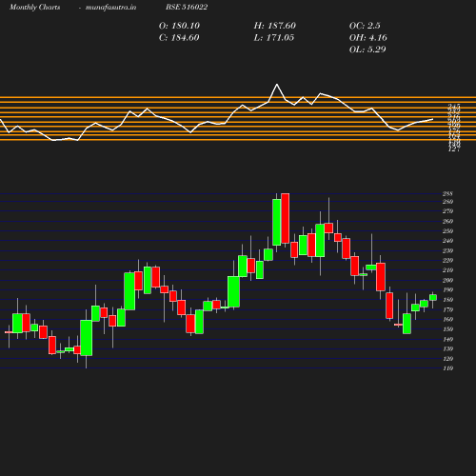Click the 270 price axis label
Viewport: 476px width, 476px height.
click(447, 211)
